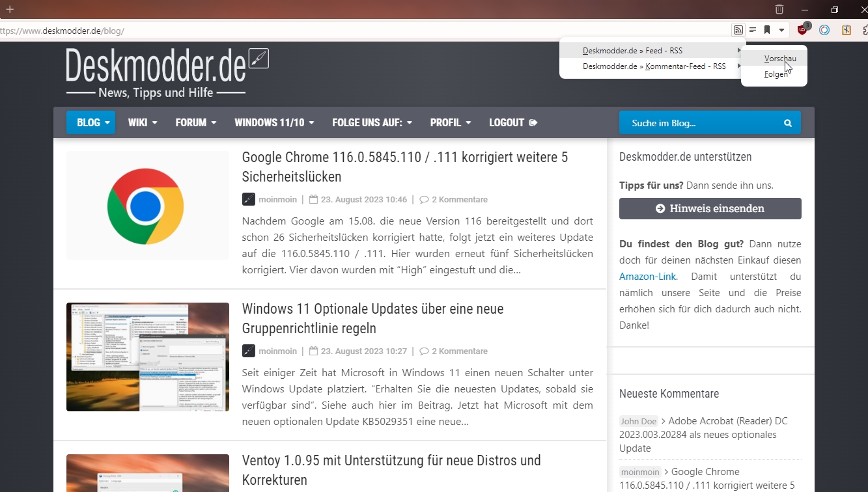868x492 pixels.
Task: Click calendar icon beside 10:27 date
Action: pos(313,351)
